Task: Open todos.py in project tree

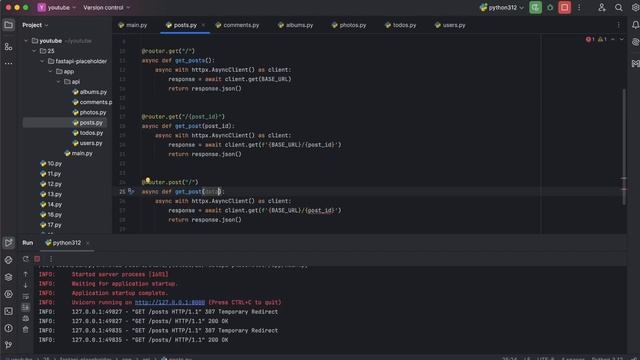Action: point(88,133)
